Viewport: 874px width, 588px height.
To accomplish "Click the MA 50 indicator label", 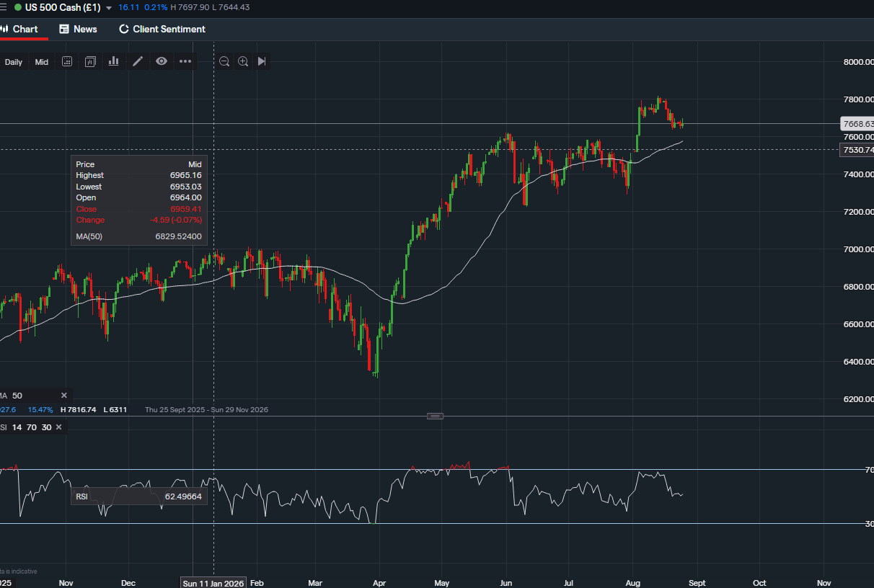I will 11,396.
